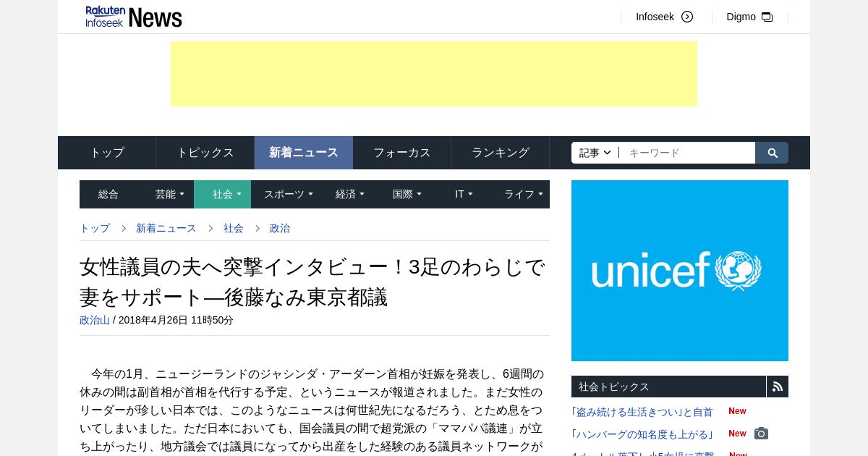Open headline 「盗み続ける生活きつい」と自首

pos(642,412)
